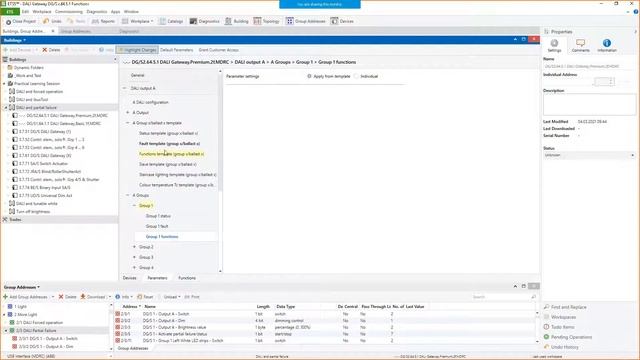Open the Building view icon
The width and height of the screenshot is (640, 360).
click(x=228, y=21)
